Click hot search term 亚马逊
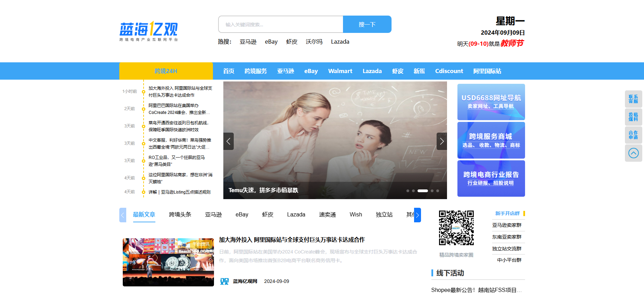Image resolution: width=644 pixels, height=294 pixels. tap(248, 42)
